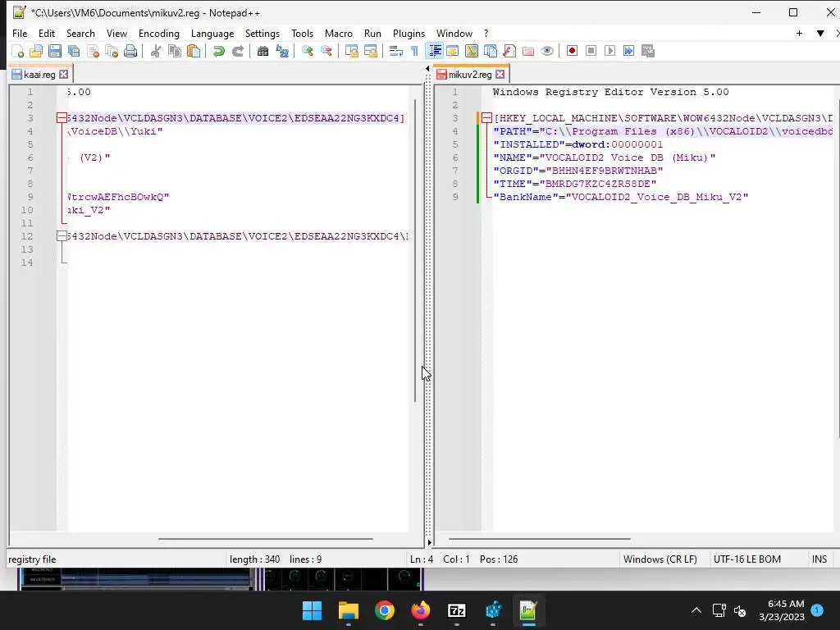Click the Save recorded macro icon
840x630 pixels.
[x=648, y=51]
